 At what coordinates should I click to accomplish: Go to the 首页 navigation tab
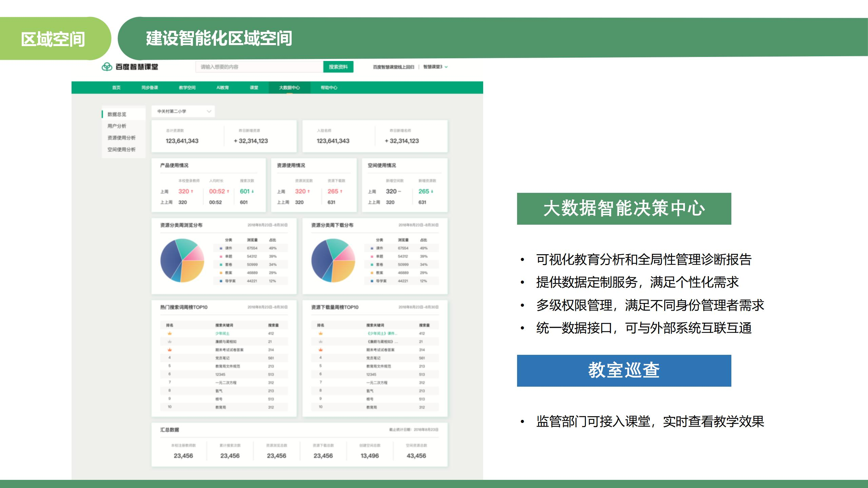coord(116,87)
